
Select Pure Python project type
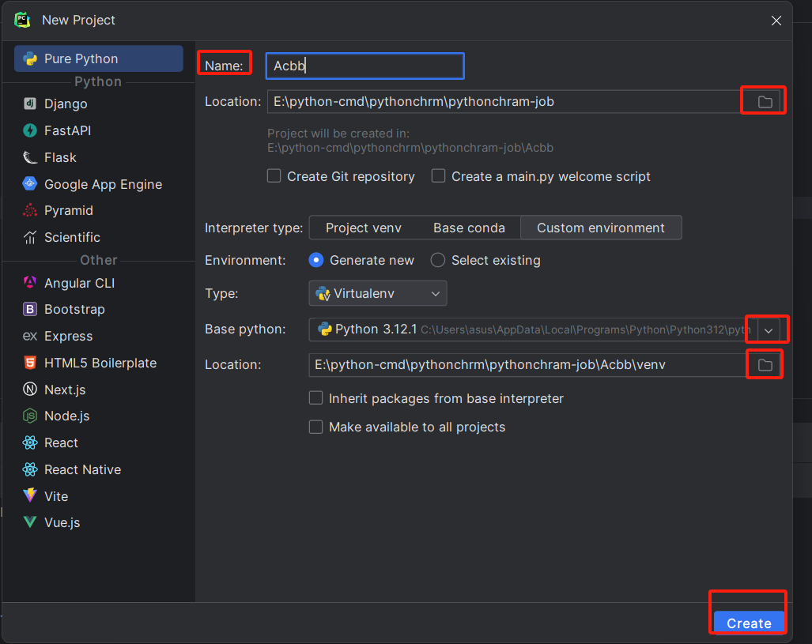point(99,58)
